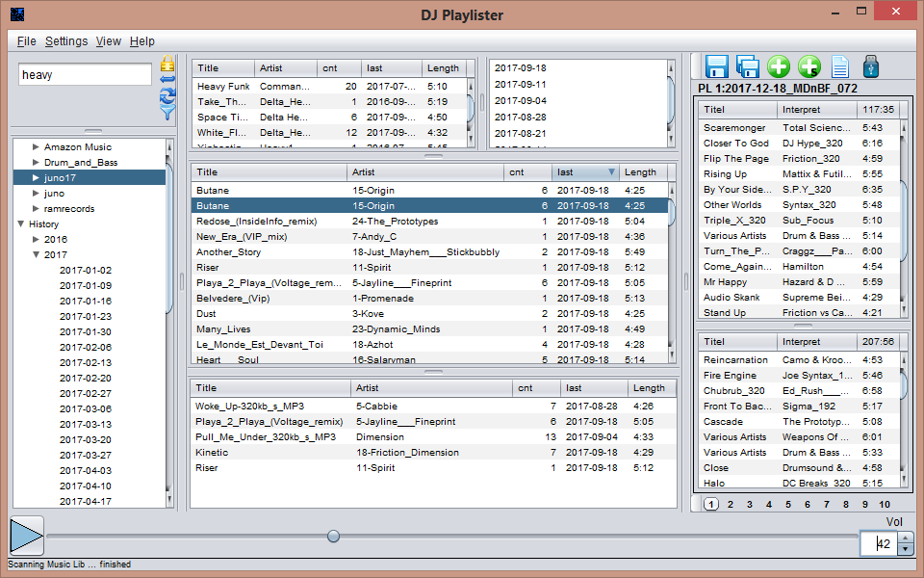Viewport: 924px width, 578px height.
Task: Start playback with the blue play button
Action: pos(27,536)
